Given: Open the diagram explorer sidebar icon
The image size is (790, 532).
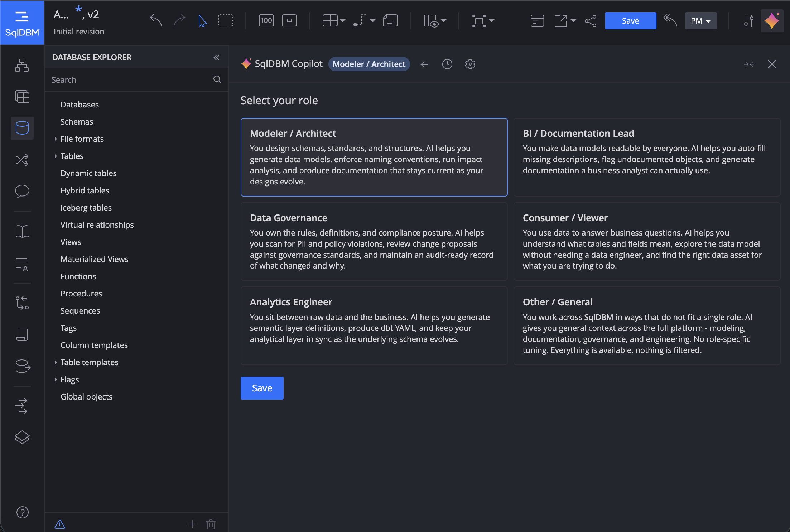Looking at the screenshot, I should point(22,65).
